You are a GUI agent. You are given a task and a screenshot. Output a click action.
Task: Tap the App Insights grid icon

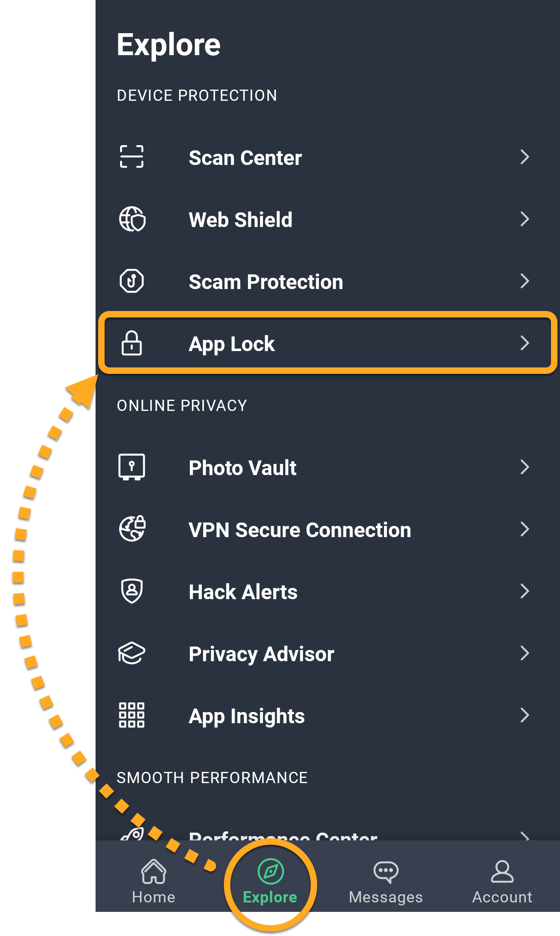pos(132,715)
